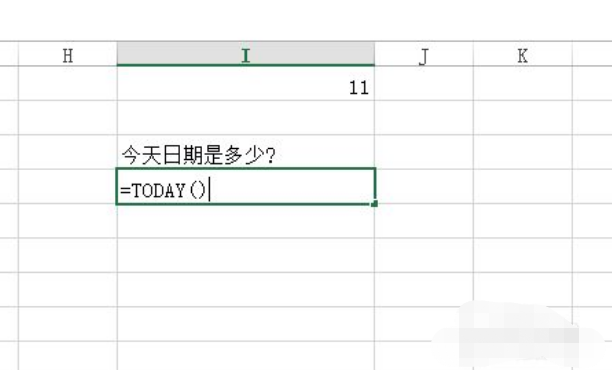This screenshot has width=612, height=370.
Task: Click inside the =TODAY() formula cell
Action: pos(246,186)
